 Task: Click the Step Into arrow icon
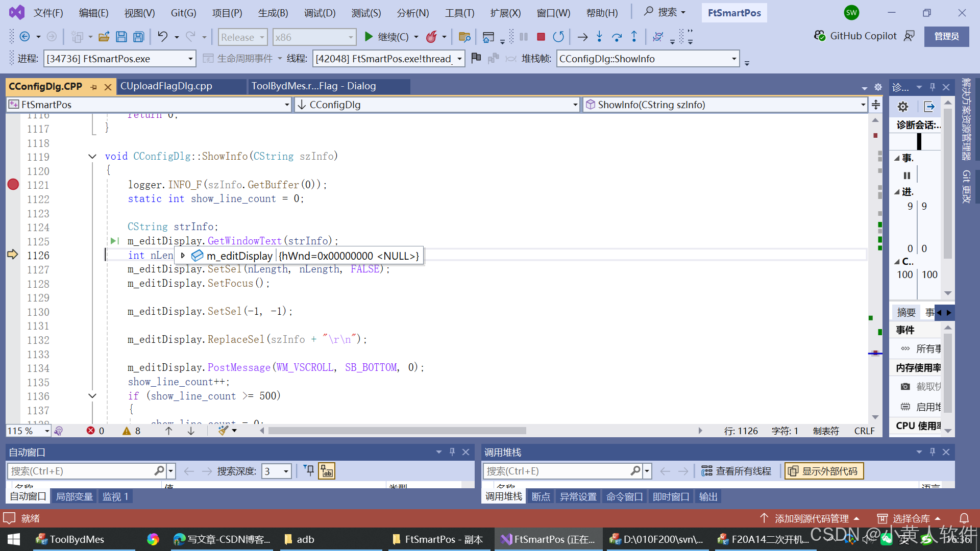599,37
